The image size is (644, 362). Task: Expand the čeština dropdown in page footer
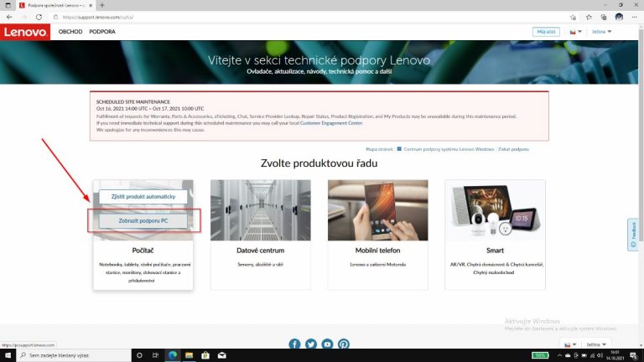(x=598, y=344)
